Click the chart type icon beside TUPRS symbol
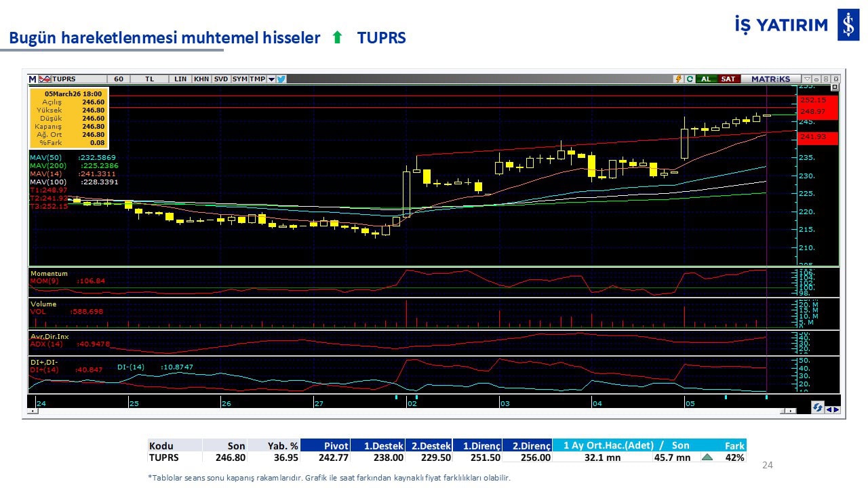Image resolution: width=868 pixels, height=488 pixels. pos(45,79)
